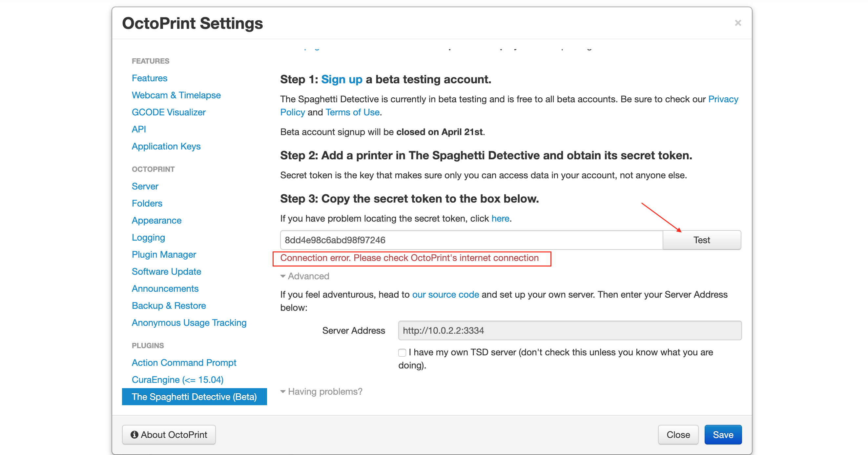The width and height of the screenshot is (868, 455).
Task: Open the Backup & Restore section
Action: (x=169, y=306)
